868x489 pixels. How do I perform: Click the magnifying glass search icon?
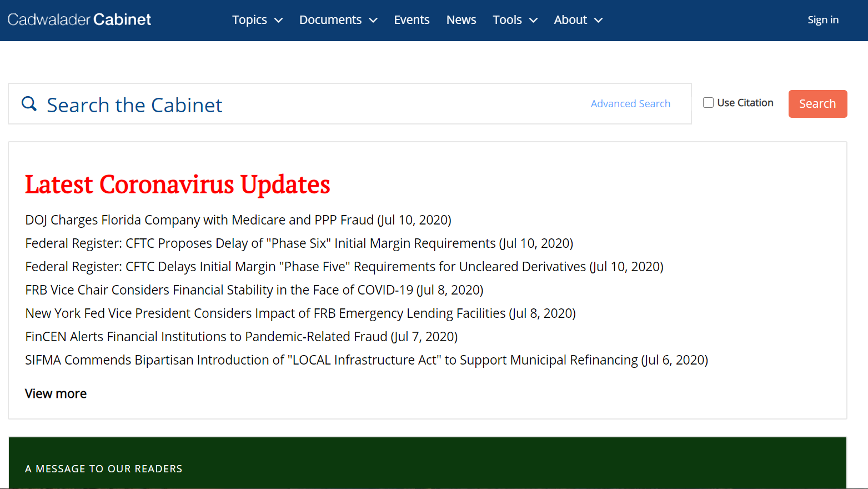[x=29, y=104]
